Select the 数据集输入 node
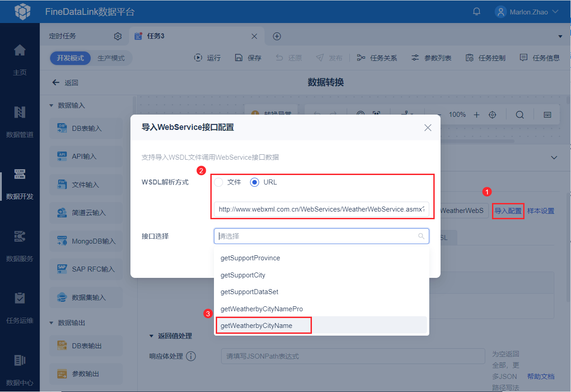The width and height of the screenshot is (571, 392). click(86, 298)
